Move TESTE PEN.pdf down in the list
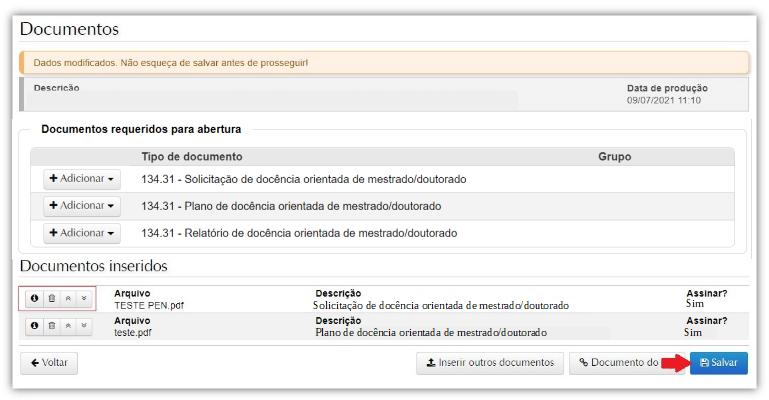Viewport: 769px width, 400px height. pyautogui.click(x=84, y=298)
